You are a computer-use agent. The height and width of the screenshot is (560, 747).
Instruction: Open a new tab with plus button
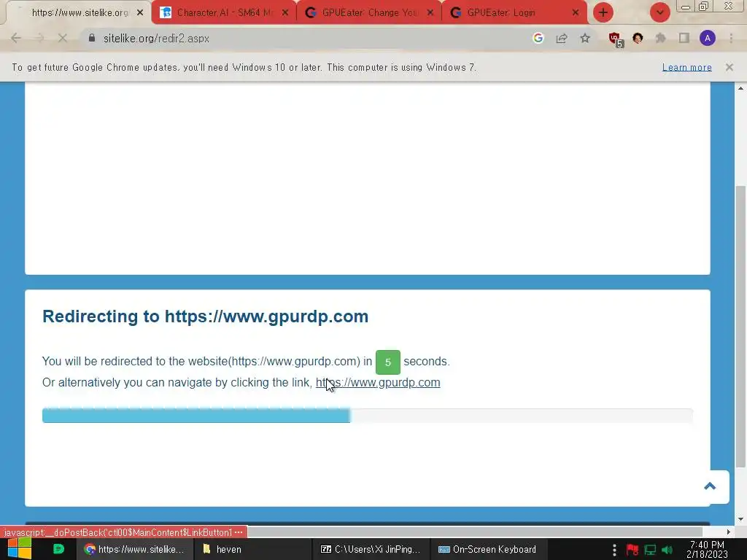click(603, 12)
